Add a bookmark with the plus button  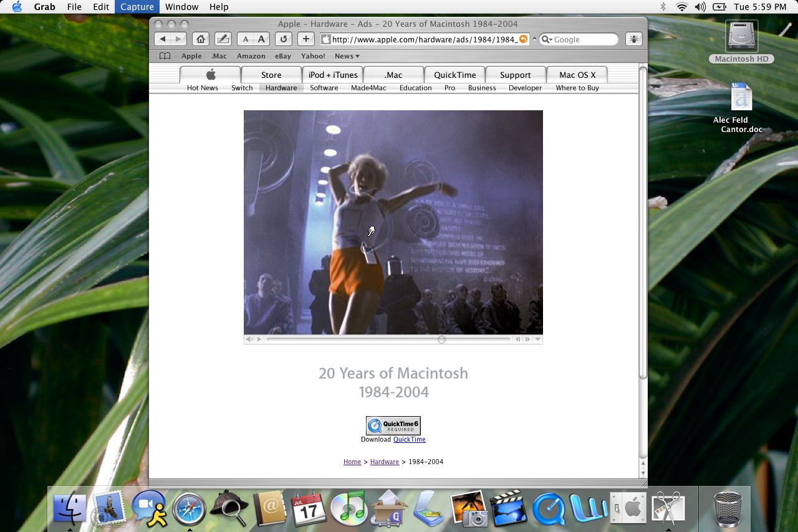[306, 39]
